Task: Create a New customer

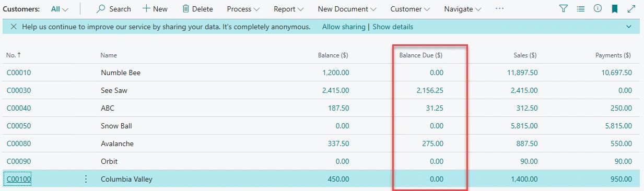Action: click(x=155, y=9)
